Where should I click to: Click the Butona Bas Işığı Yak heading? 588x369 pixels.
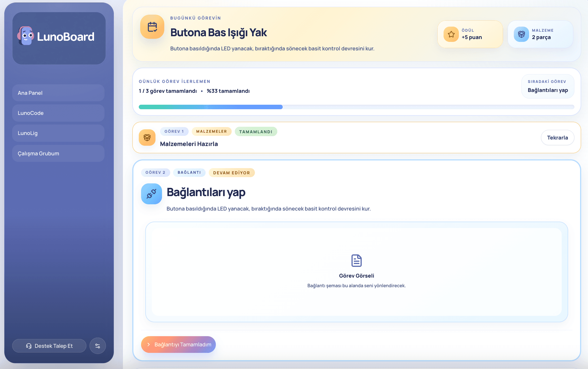tap(219, 33)
